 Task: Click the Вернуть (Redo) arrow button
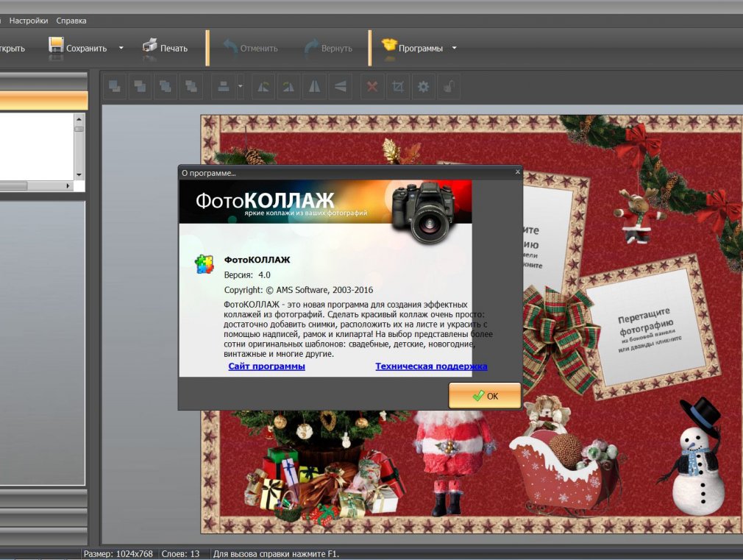tap(328, 48)
